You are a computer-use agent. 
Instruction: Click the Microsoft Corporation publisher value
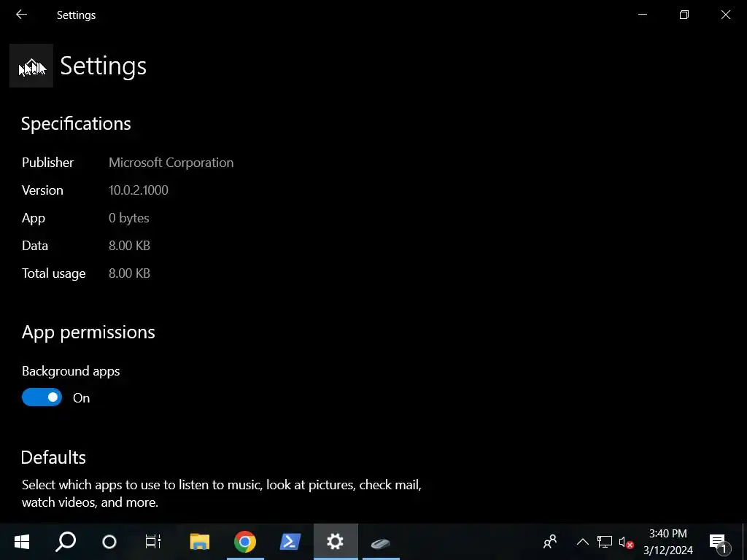(x=171, y=163)
